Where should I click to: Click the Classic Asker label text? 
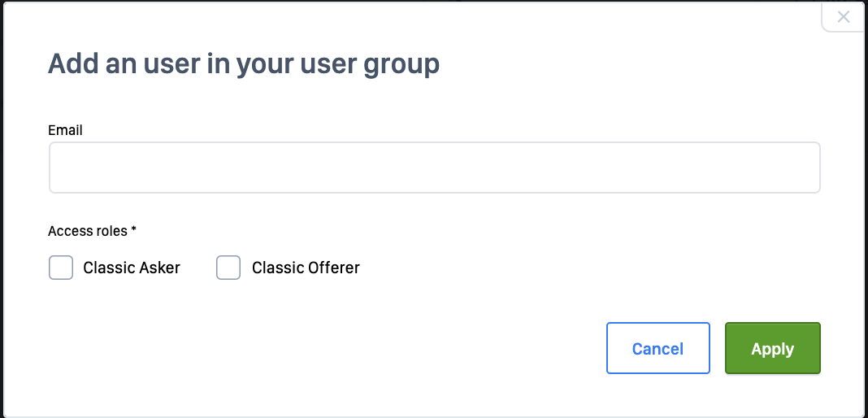[x=132, y=268]
